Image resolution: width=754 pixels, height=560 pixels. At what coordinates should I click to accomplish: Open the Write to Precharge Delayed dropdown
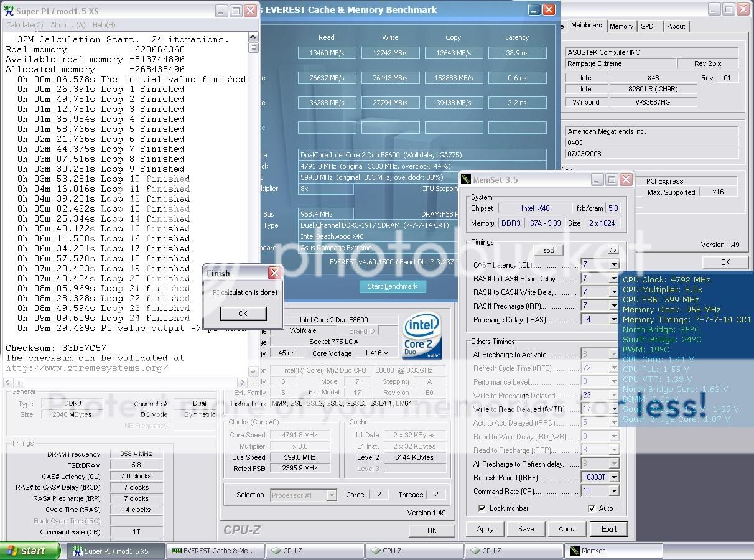[614, 395]
